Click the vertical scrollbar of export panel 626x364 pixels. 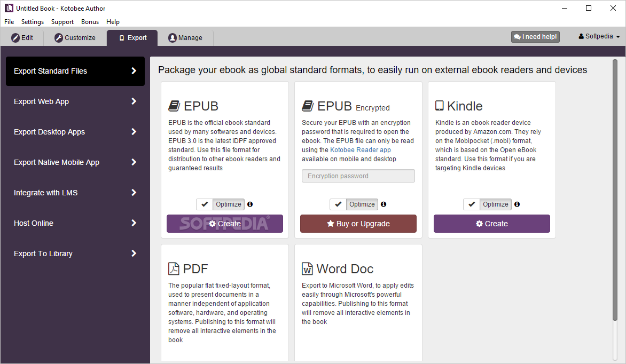point(615,189)
